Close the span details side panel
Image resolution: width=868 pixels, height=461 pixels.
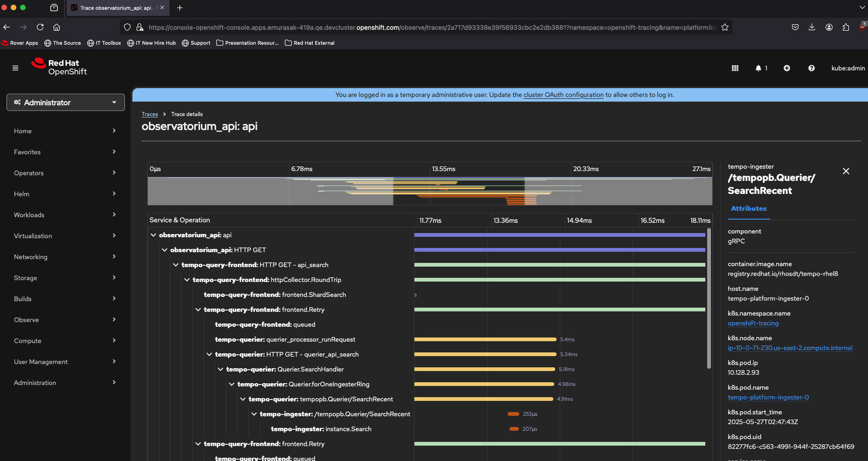tap(846, 171)
